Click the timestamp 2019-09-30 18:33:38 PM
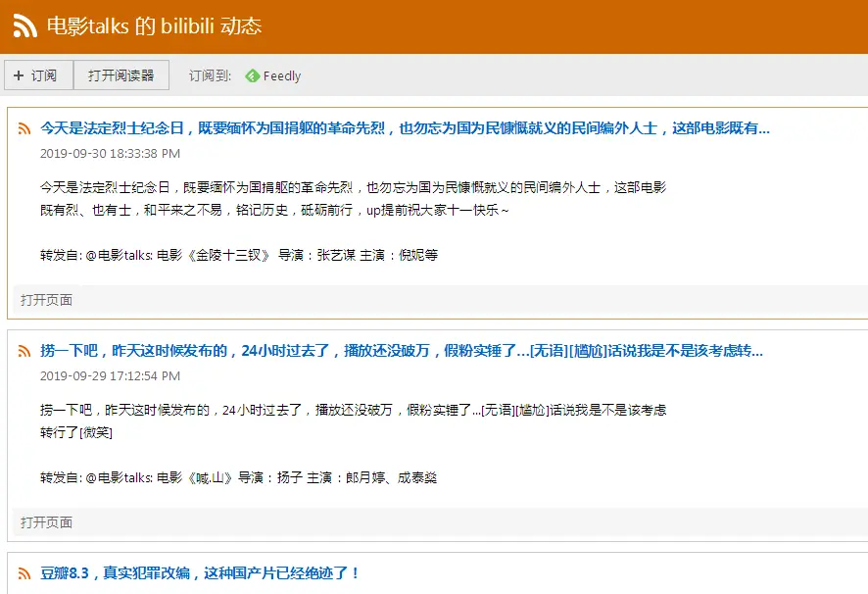The image size is (868, 594). (x=110, y=154)
